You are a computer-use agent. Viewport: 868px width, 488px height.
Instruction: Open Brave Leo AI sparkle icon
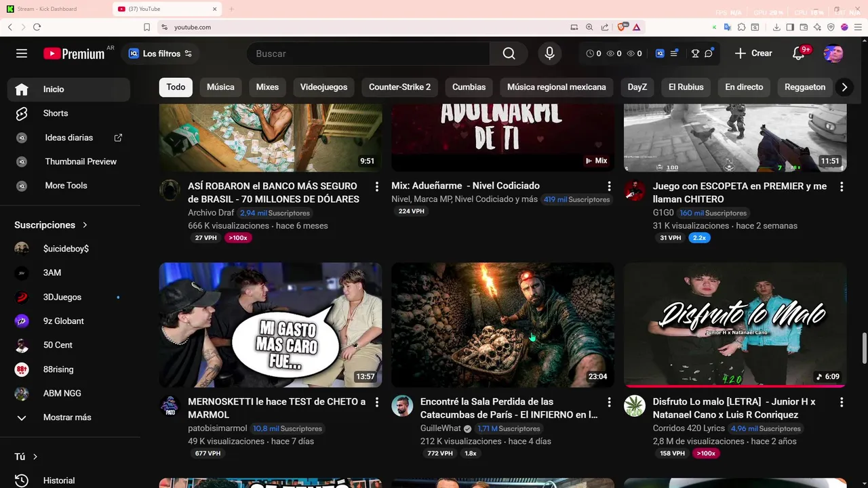tap(817, 27)
